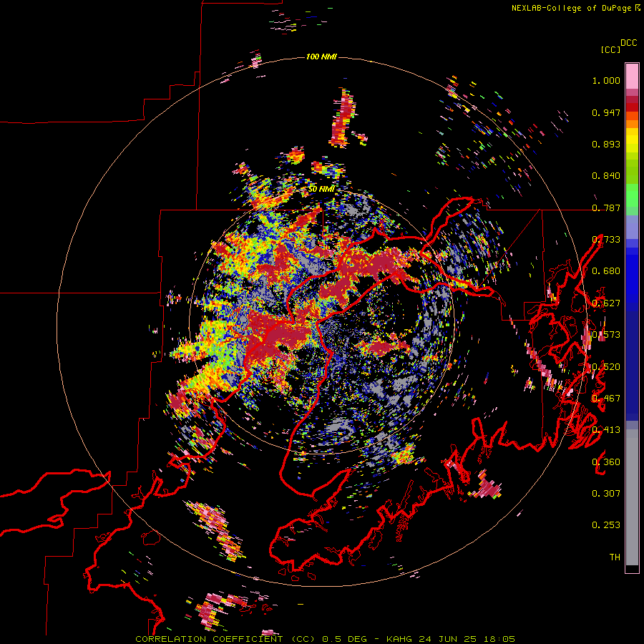Select the 0.840 scale value

[x=606, y=176]
